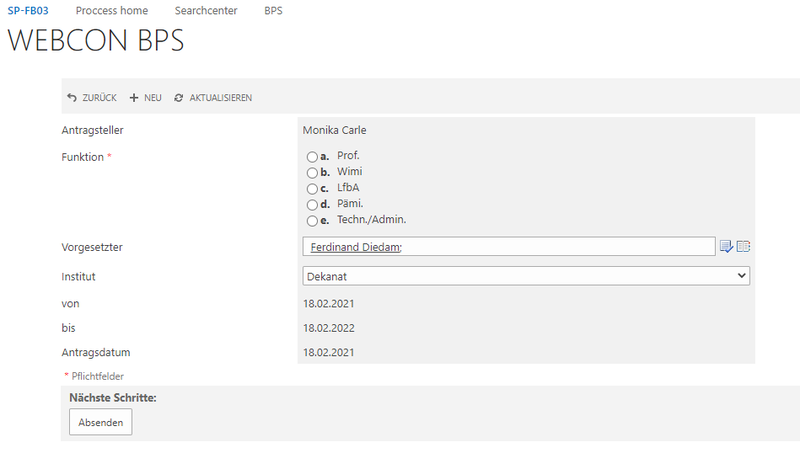The image size is (800, 453).
Task: Click the plus icon for Neu
Action: 134,97
